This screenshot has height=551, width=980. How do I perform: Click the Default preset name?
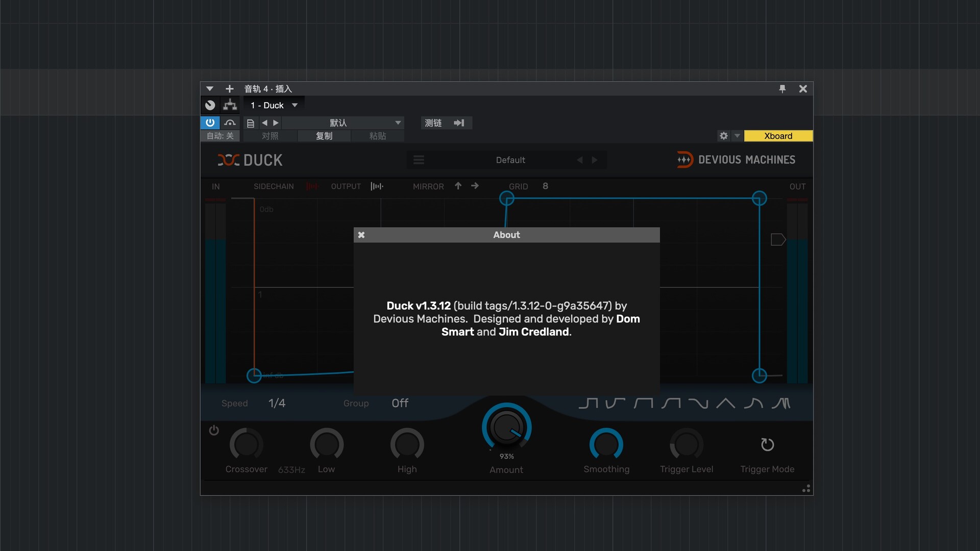[510, 160]
